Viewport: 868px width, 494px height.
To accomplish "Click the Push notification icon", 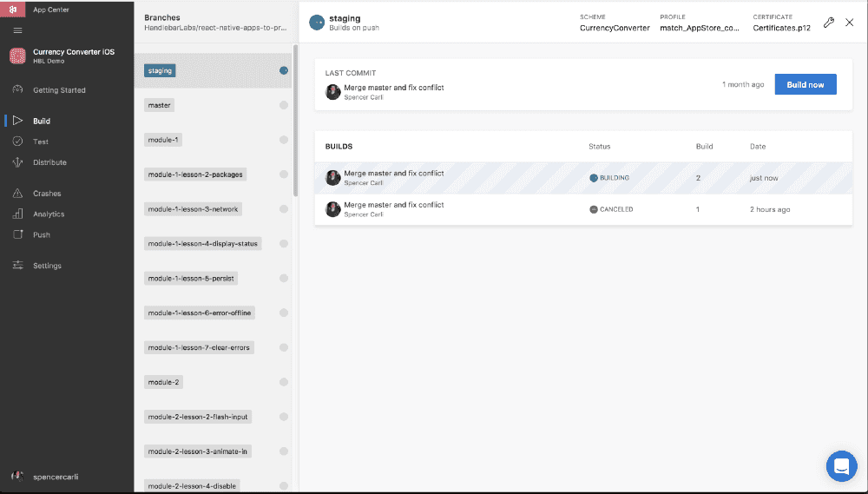I will coord(17,234).
